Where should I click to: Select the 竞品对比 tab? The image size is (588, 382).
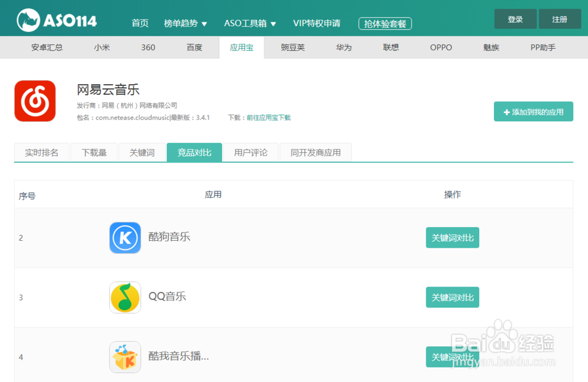(194, 152)
